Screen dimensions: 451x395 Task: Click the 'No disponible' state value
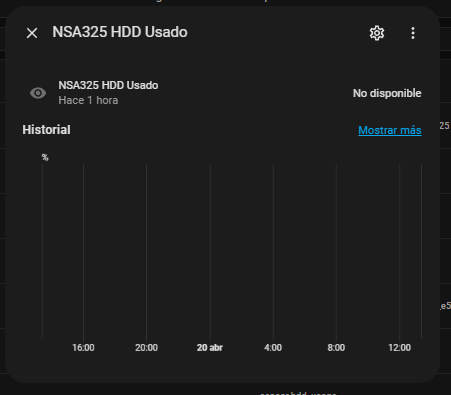(x=387, y=93)
